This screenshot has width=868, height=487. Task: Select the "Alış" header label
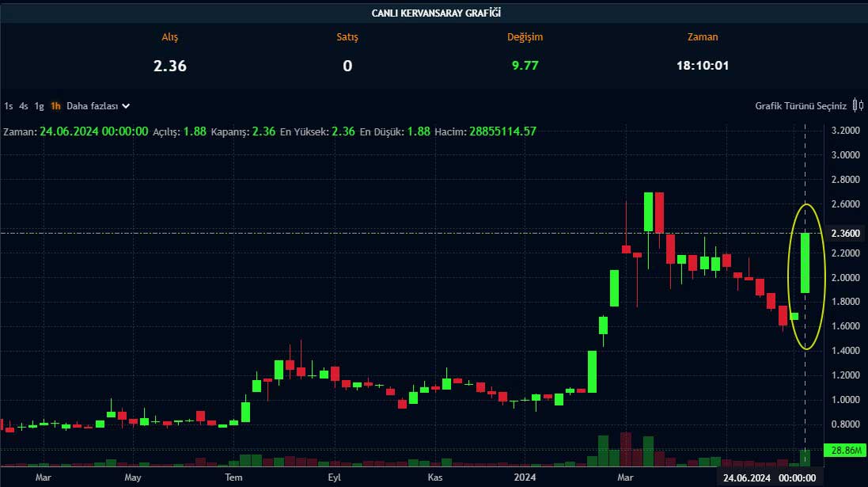pyautogui.click(x=170, y=37)
